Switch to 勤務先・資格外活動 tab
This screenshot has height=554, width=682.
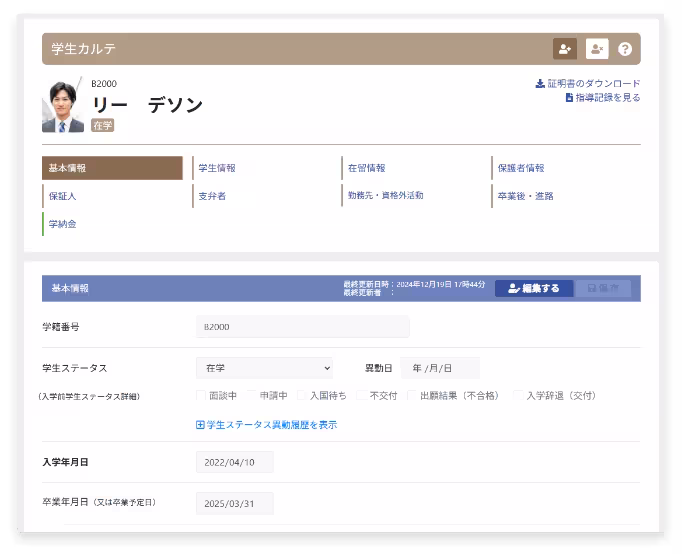[x=385, y=195]
